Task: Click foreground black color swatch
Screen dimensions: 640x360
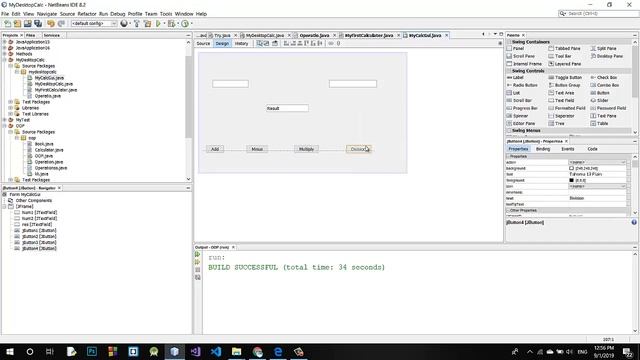Action: [x=571, y=180]
